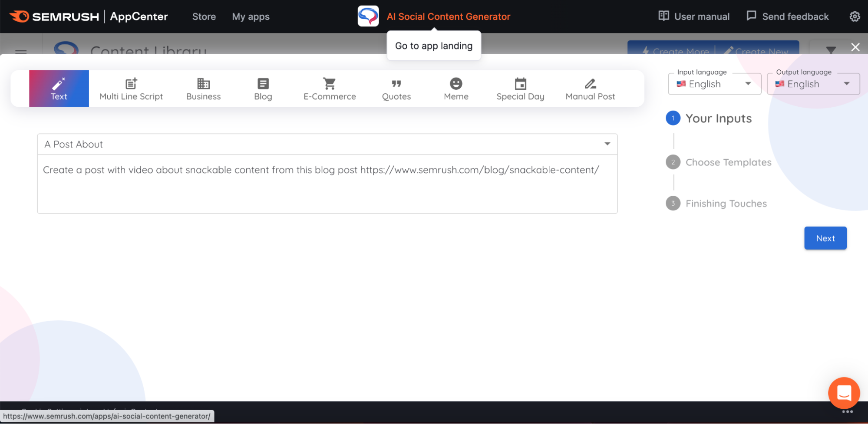Image resolution: width=868 pixels, height=424 pixels.
Task: Click the Next button
Action: 825,238
